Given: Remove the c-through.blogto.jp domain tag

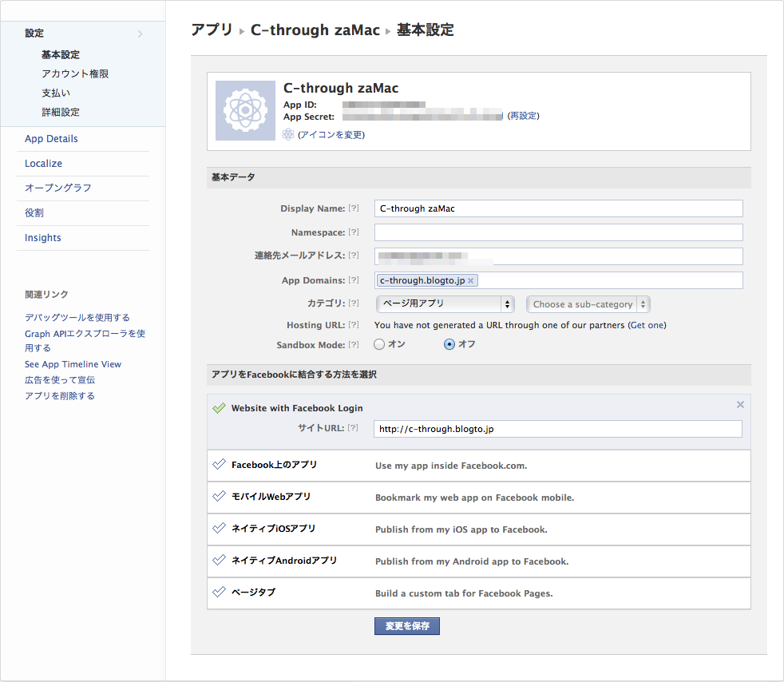Looking at the screenshot, I should pos(470,280).
